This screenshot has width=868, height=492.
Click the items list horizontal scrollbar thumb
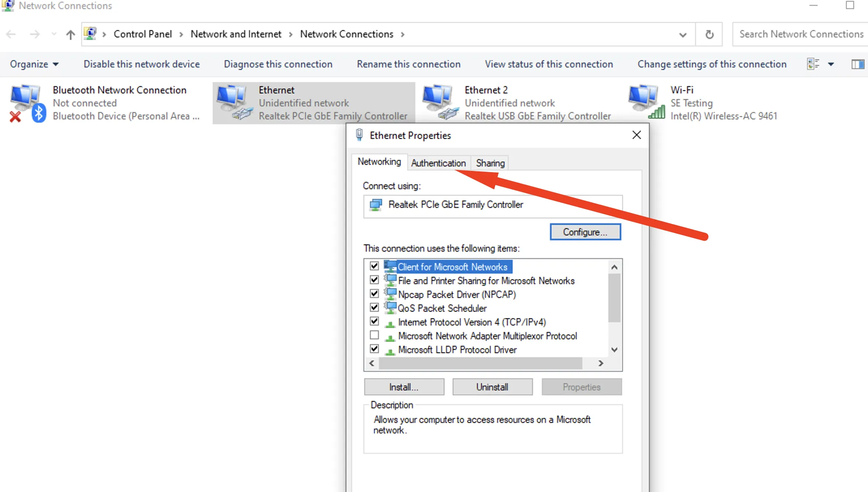pyautogui.click(x=481, y=363)
